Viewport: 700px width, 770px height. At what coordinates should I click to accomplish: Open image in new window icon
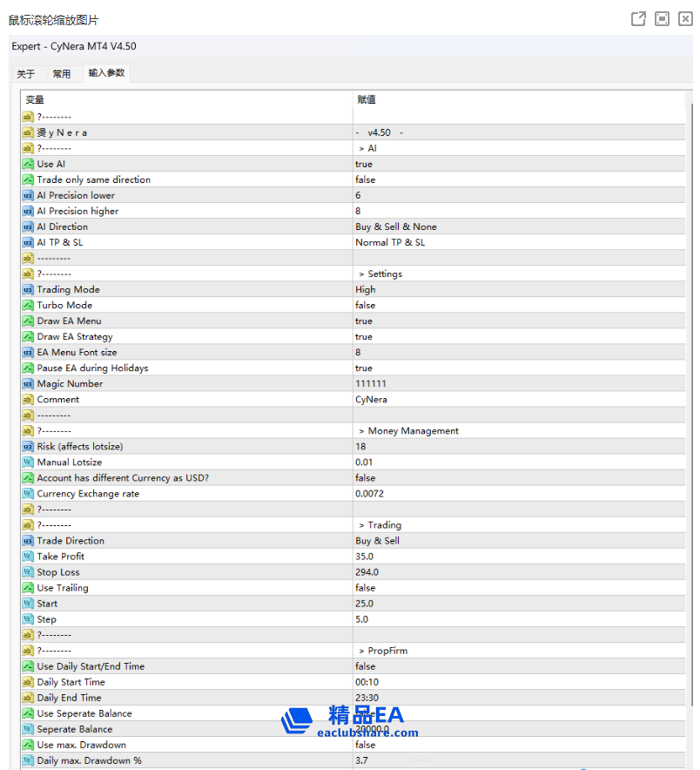638,19
